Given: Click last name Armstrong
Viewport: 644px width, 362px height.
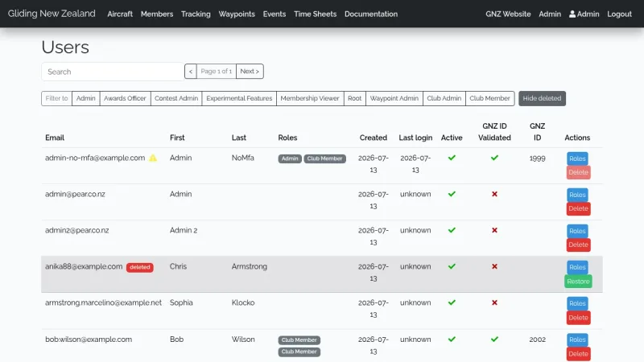Looking at the screenshot, I should (250, 266).
